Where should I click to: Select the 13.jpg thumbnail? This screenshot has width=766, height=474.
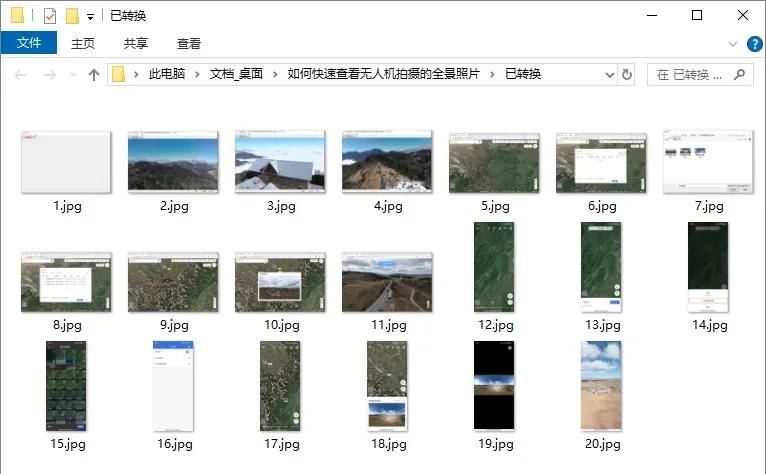(601, 267)
